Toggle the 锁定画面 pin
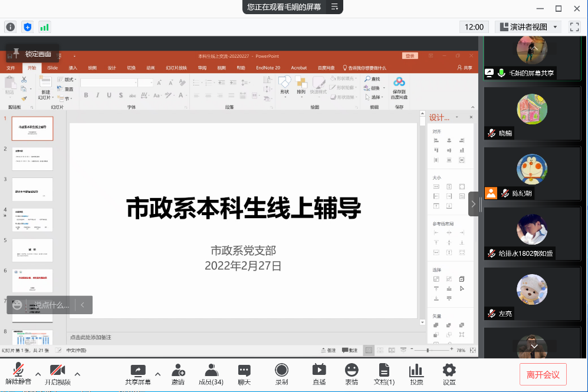Viewport: 588px width, 392px height. pos(32,54)
